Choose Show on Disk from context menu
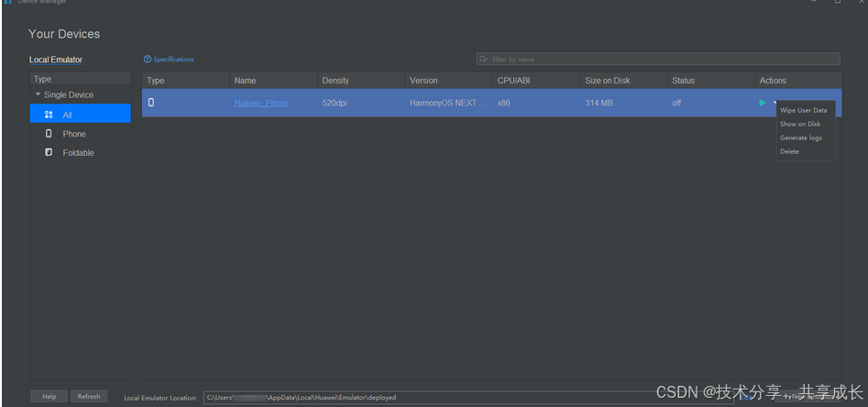The height and width of the screenshot is (407, 868). pos(800,124)
